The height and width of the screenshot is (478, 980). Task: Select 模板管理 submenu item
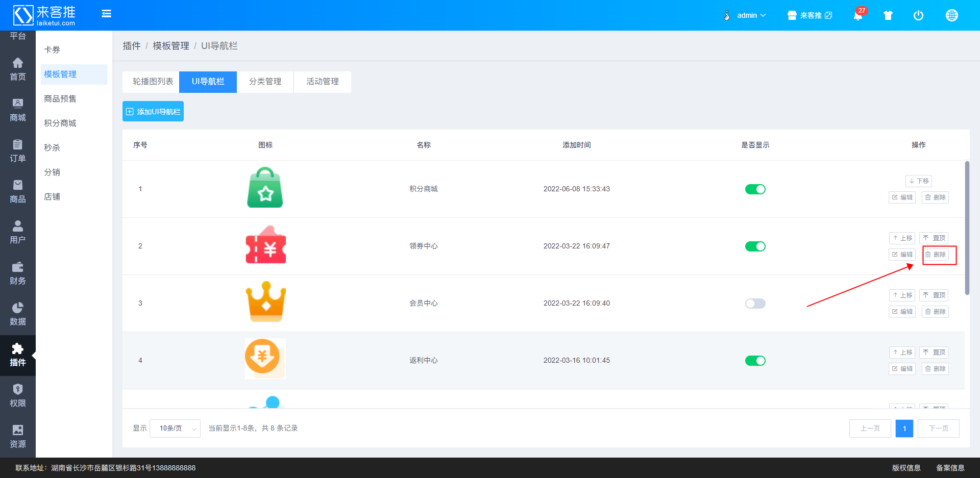74,74
